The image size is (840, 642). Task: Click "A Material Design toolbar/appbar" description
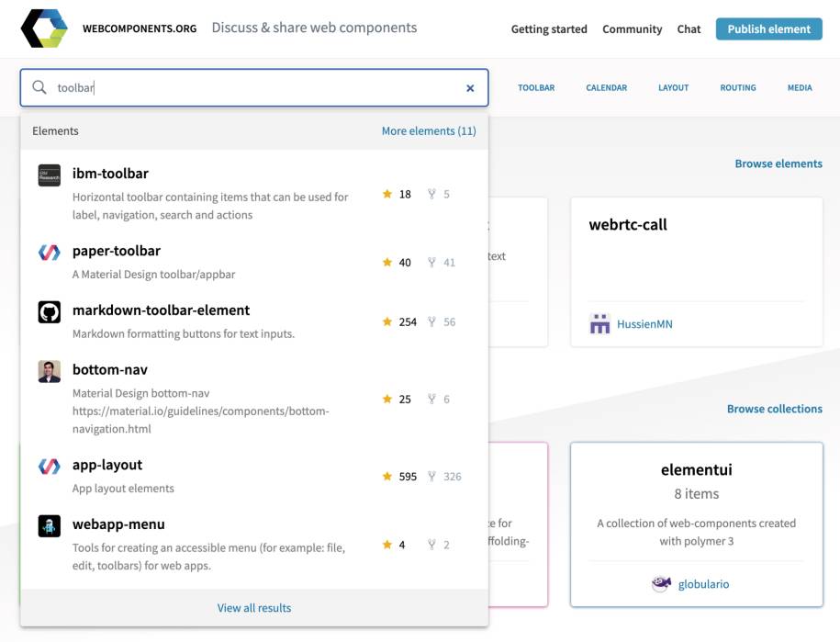153,274
